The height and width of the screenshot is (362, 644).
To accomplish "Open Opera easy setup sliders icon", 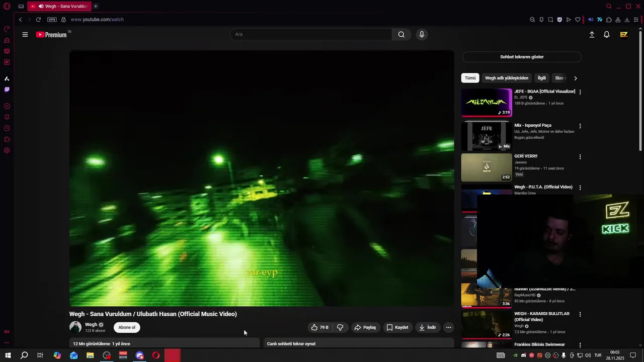I will coord(636,20).
